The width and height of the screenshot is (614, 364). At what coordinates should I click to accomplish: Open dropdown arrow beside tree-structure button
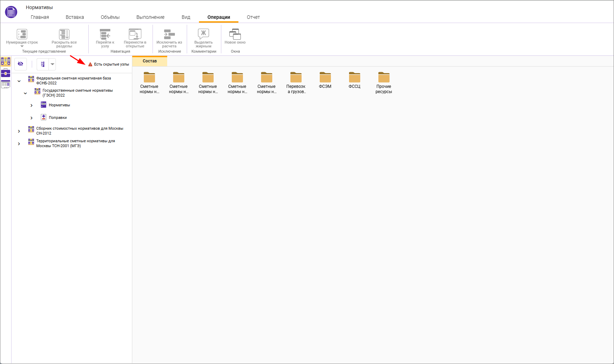(52, 64)
